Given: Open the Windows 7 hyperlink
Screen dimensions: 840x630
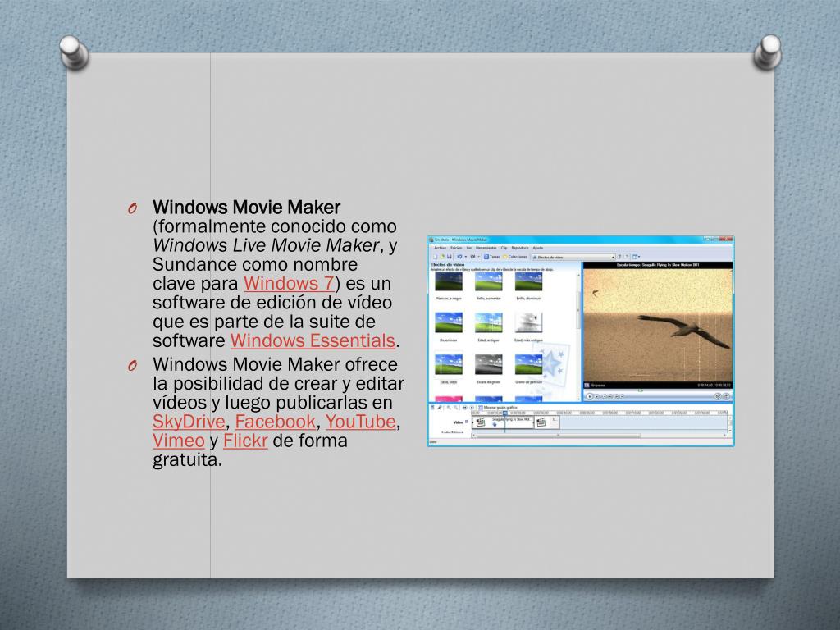Looking at the screenshot, I should [290, 283].
